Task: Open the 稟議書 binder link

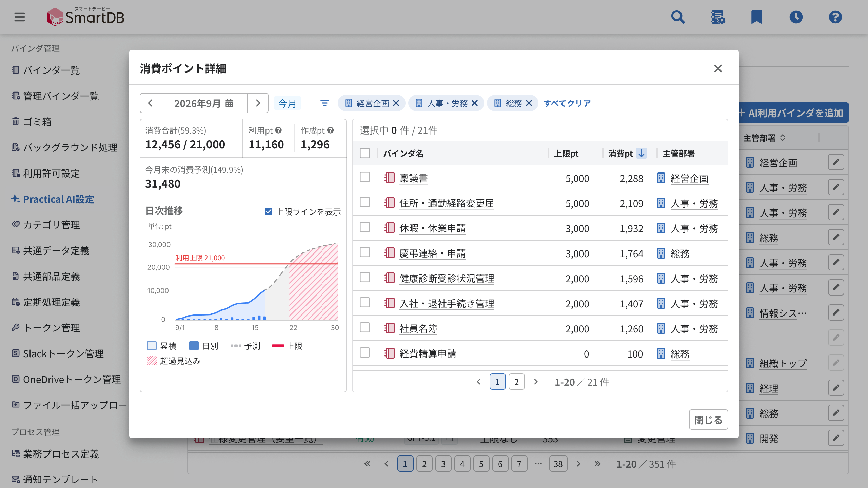Action: pyautogui.click(x=414, y=178)
